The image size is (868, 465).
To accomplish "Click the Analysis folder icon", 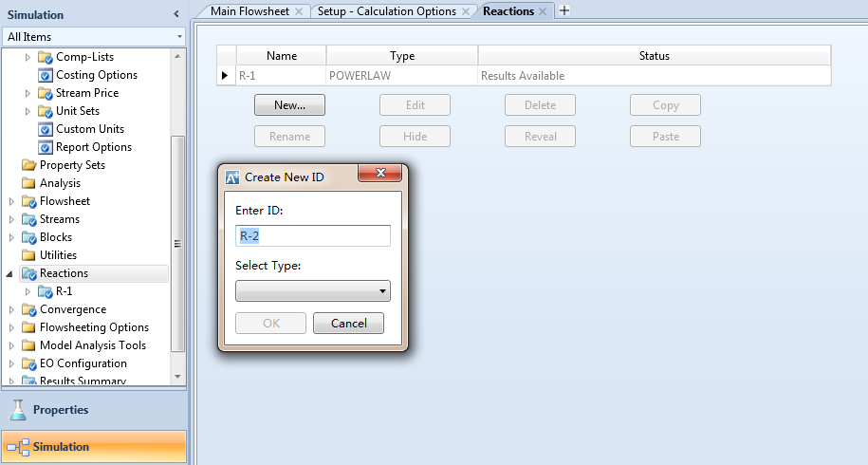I will pyautogui.click(x=28, y=183).
